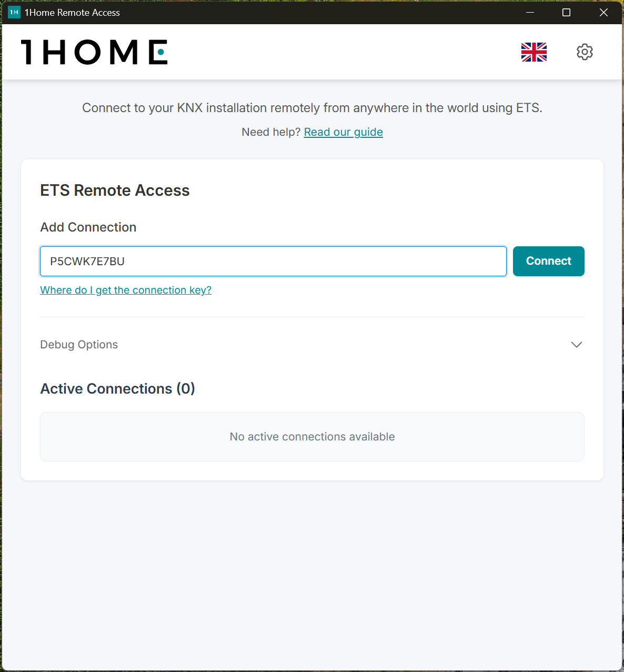624x672 pixels.
Task: Click the ETS Remote Access heading
Action: click(x=115, y=190)
